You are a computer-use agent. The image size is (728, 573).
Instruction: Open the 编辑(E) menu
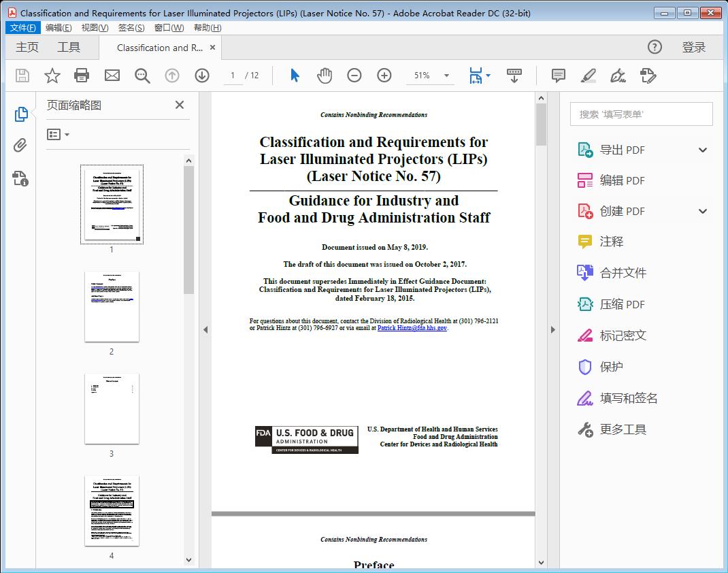pos(59,28)
